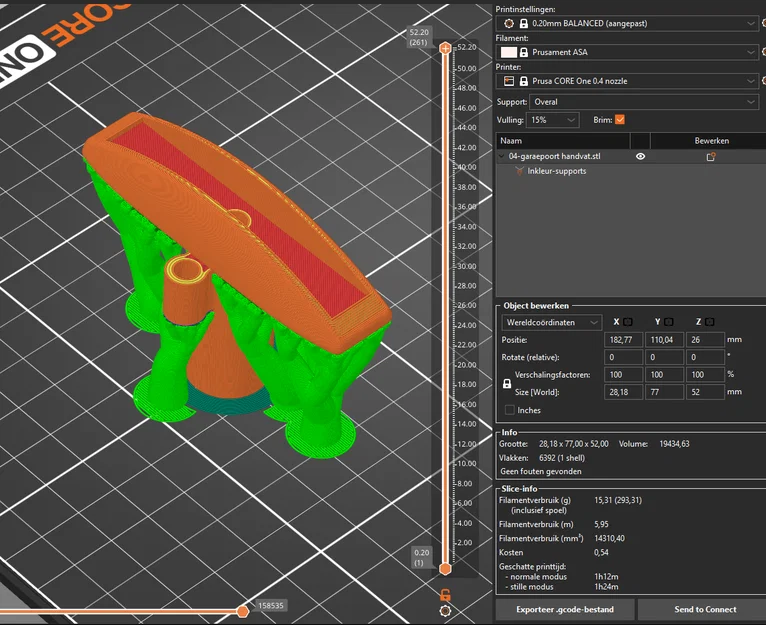The width and height of the screenshot is (766, 625).
Task: Open the Support dropdown showing Overal
Action: point(643,102)
